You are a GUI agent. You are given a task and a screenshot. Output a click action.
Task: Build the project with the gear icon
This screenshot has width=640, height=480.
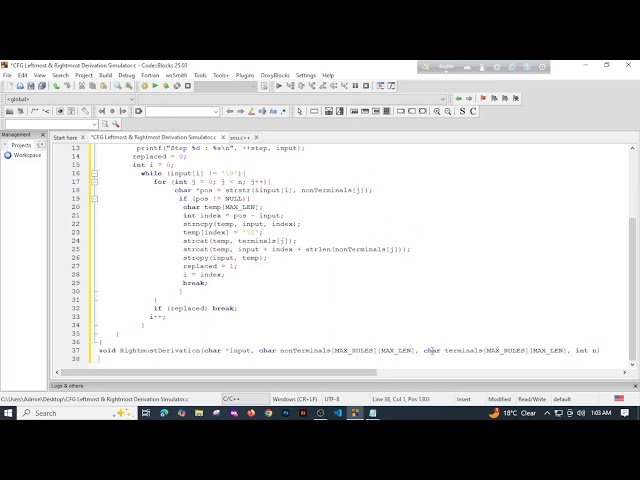pos(144,86)
